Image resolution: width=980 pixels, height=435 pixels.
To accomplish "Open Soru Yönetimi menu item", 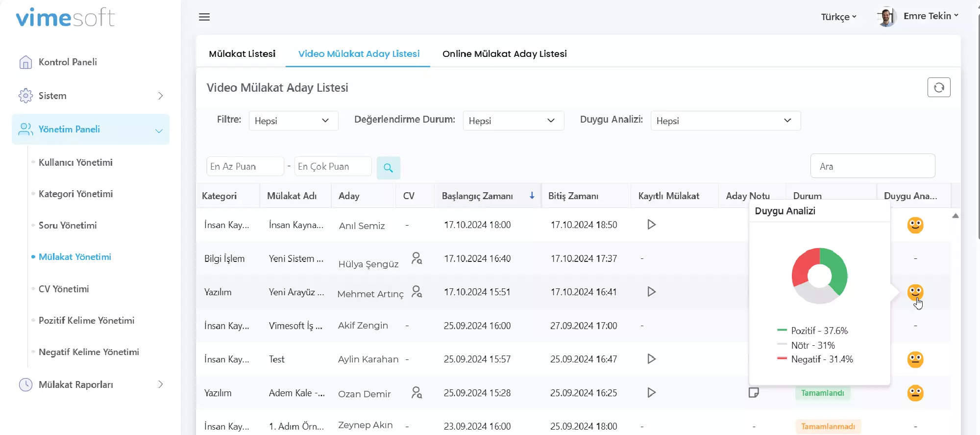I will [x=68, y=225].
